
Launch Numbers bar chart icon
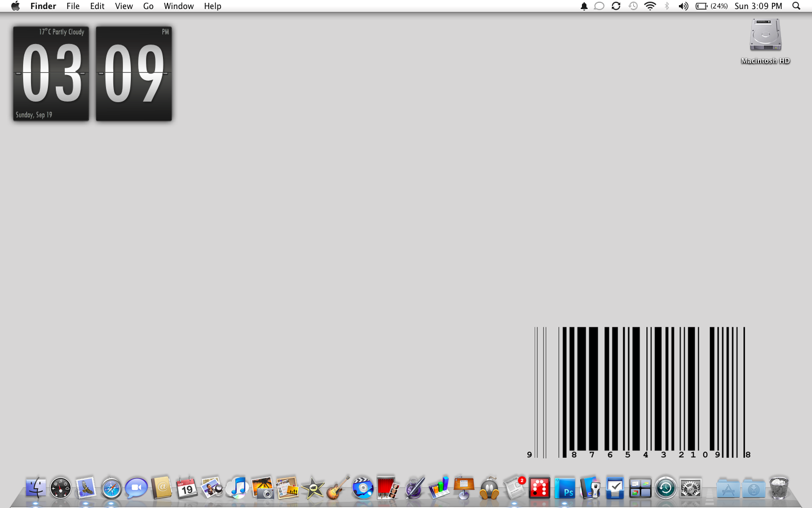pyautogui.click(x=439, y=488)
